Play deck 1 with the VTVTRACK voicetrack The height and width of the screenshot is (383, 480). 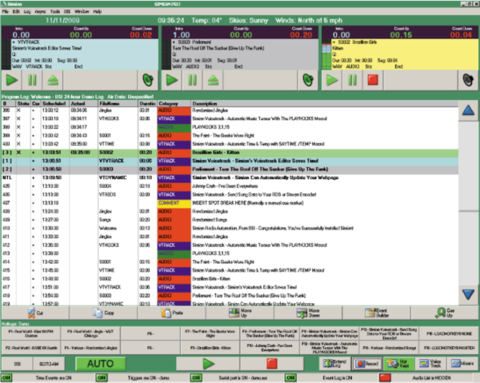(x=12, y=80)
